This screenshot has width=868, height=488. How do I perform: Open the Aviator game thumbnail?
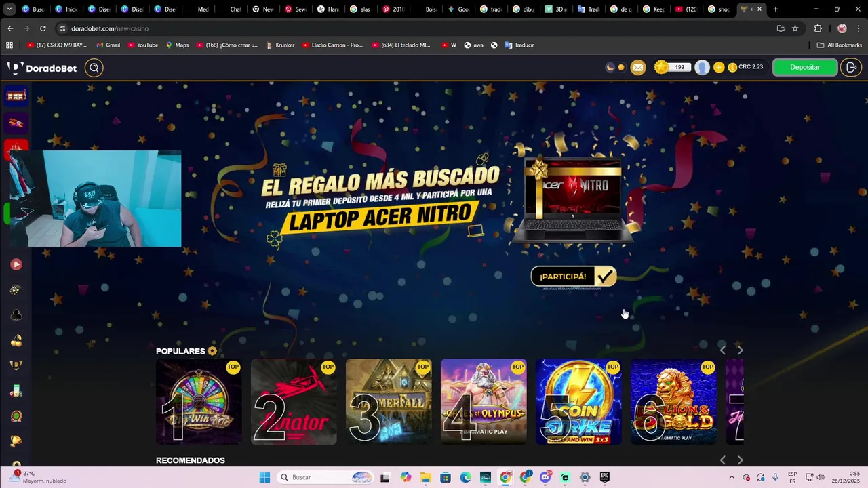(294, 401)
